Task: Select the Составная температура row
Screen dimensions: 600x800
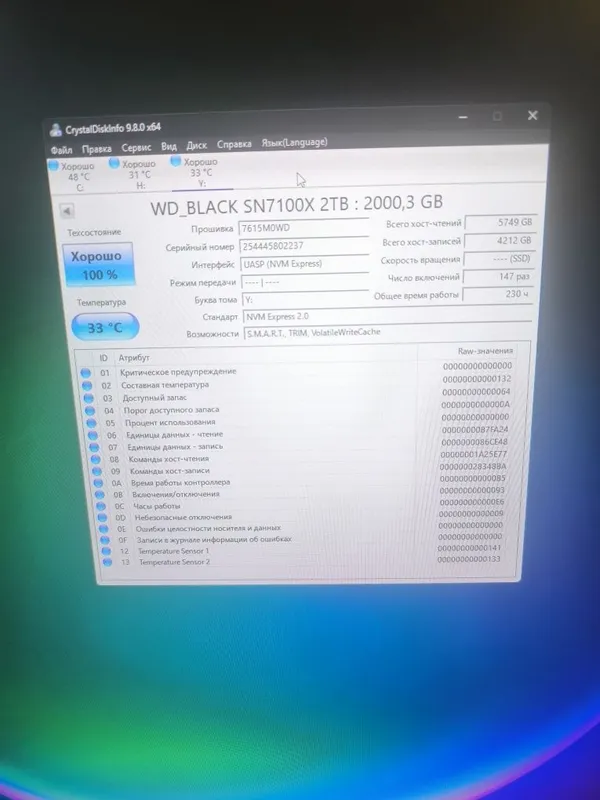Action: point(297,382)
